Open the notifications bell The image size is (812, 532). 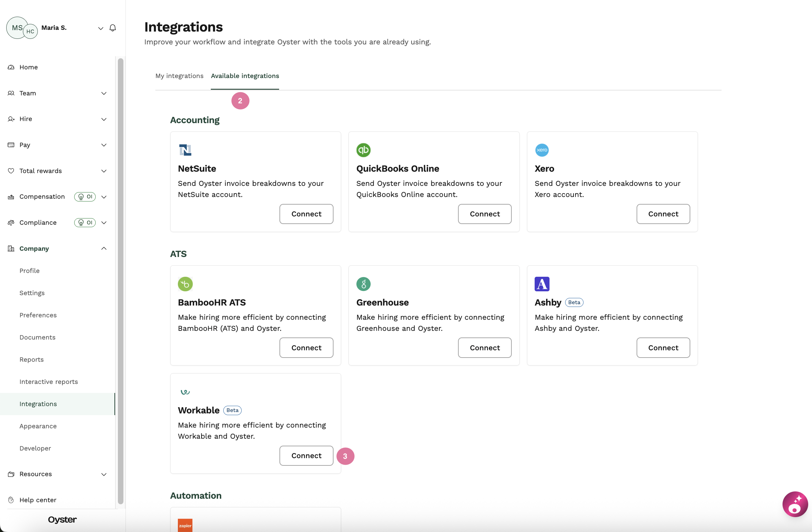click(113, 28)
